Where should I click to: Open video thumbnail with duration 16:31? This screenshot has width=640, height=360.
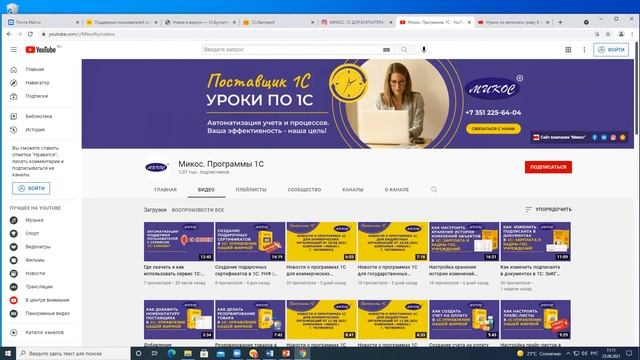point(464,242)
